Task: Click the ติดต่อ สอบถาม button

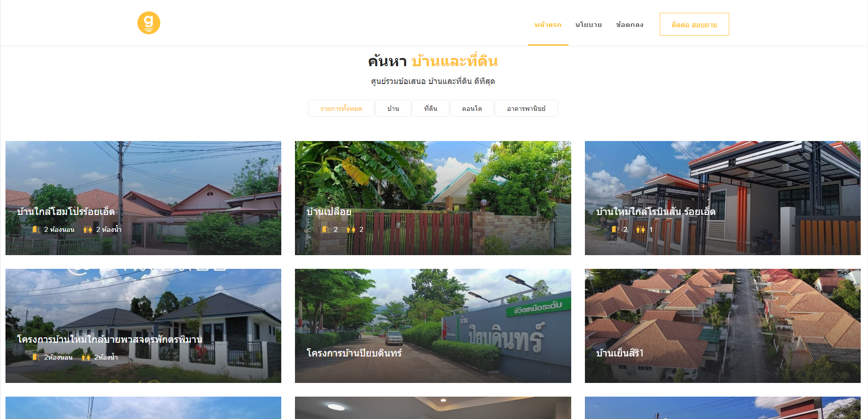Action: 694,24
